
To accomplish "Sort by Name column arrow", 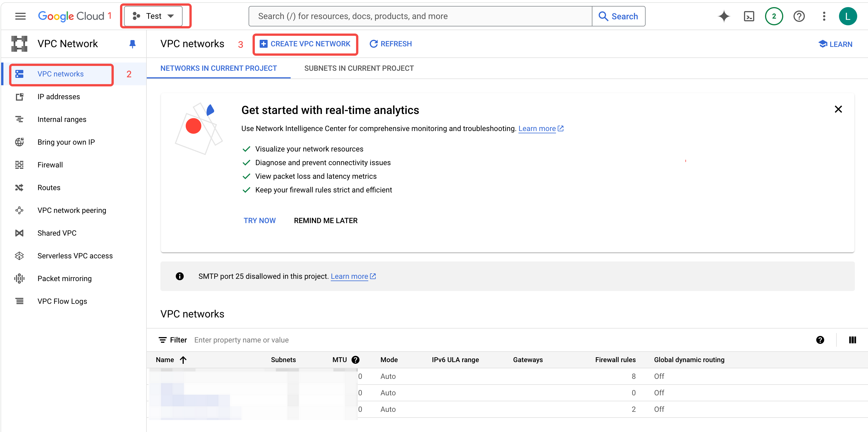I will point(183,360).
